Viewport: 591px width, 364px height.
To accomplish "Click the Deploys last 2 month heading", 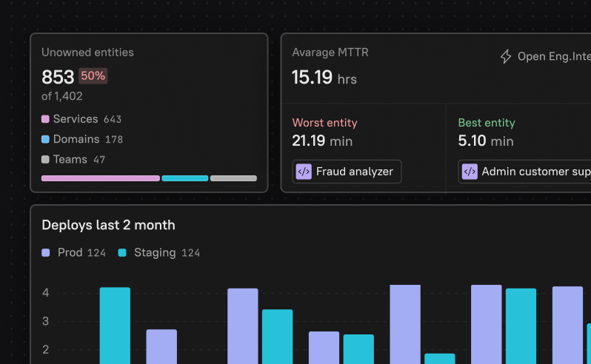I will pyautogui.click(x=108, y=225).
